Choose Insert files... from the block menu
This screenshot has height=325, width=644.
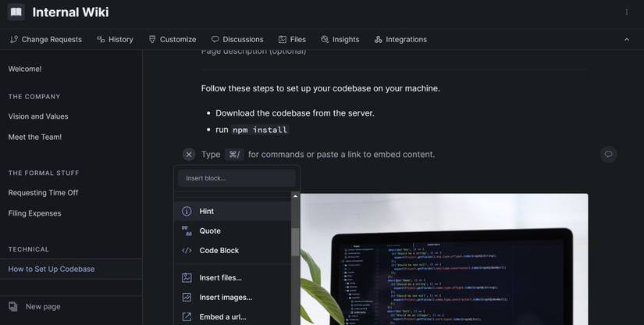coord(233,278)
